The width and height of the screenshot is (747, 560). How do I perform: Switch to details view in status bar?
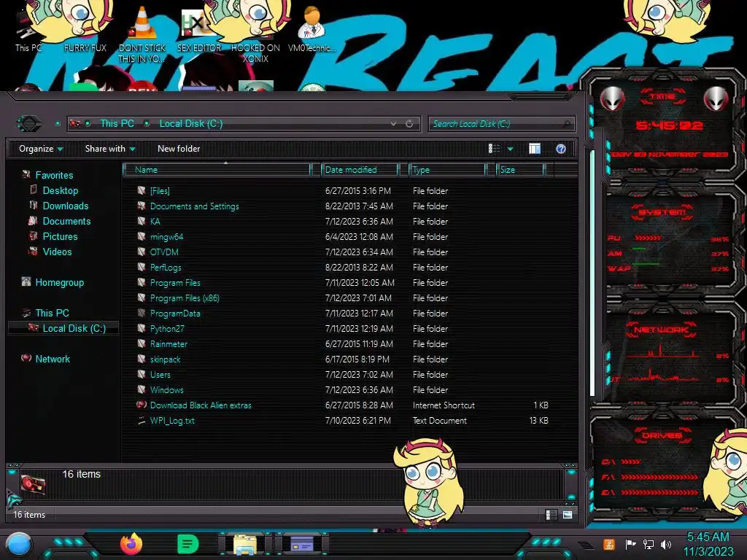pos(551,515)
